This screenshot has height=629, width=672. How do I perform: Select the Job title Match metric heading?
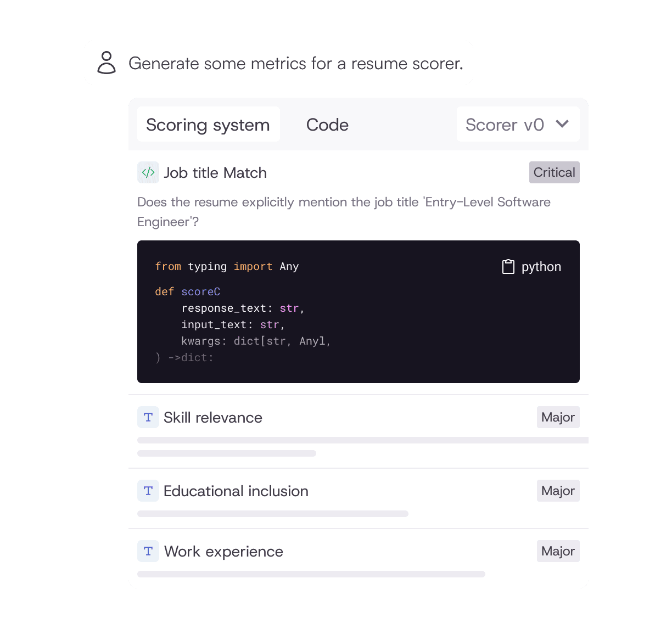pos(215,172)
